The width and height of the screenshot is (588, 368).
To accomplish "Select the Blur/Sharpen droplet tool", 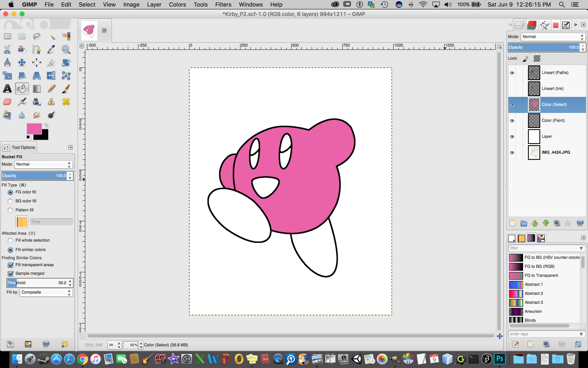I will (22, 115).
